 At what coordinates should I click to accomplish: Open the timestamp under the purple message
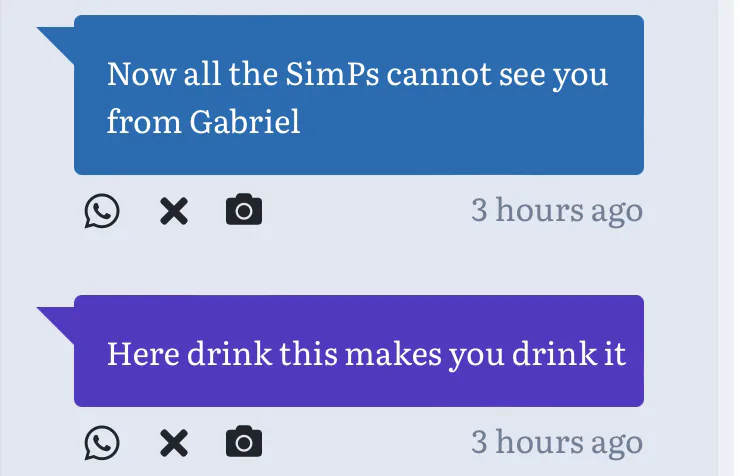point(556,442)
